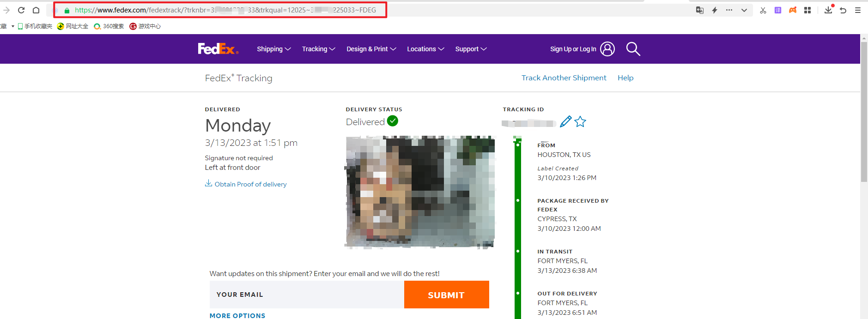Focus the Your Email input field
The height and width of the screenshot is (319, 868).
point(307,295)
